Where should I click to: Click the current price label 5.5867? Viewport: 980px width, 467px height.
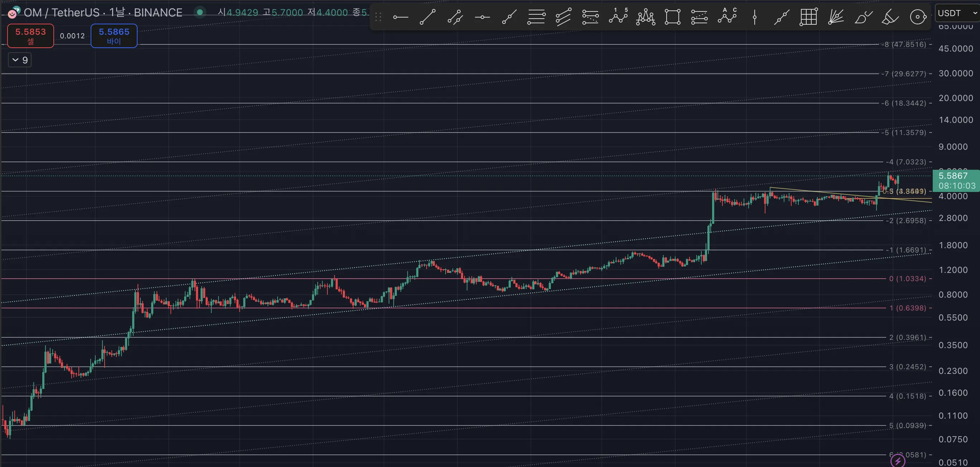point(953,176)
